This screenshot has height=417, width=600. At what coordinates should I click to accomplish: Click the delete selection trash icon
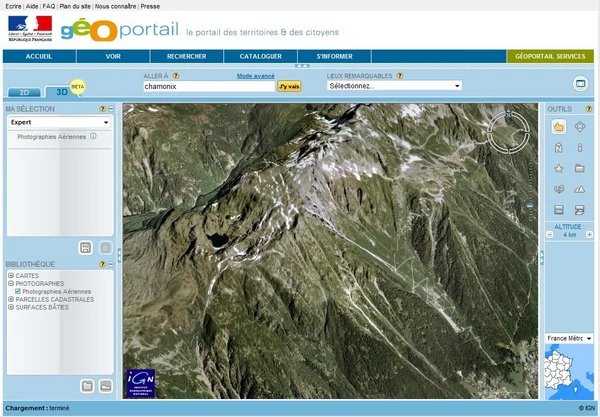point(106,248)
